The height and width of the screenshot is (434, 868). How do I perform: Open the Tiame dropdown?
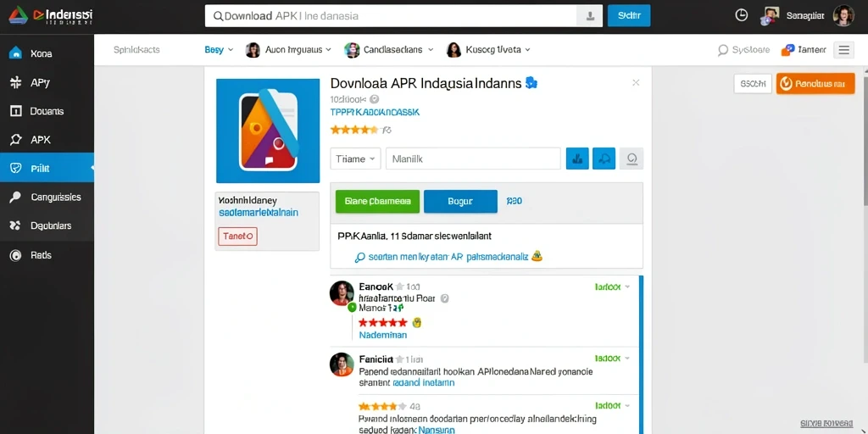tap(355, 159)
